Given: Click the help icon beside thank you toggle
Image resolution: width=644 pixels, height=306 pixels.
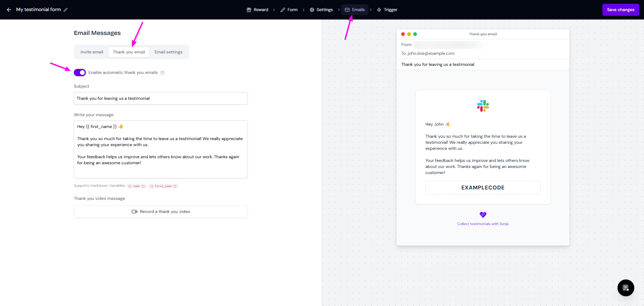Looking at the screenshot, I should [x=162, y=73].
